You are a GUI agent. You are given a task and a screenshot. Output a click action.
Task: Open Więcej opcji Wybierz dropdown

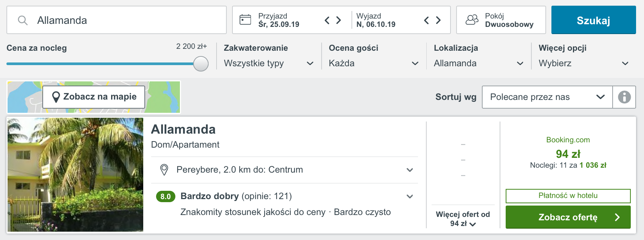pyautogui.click(x=584, y=63)
